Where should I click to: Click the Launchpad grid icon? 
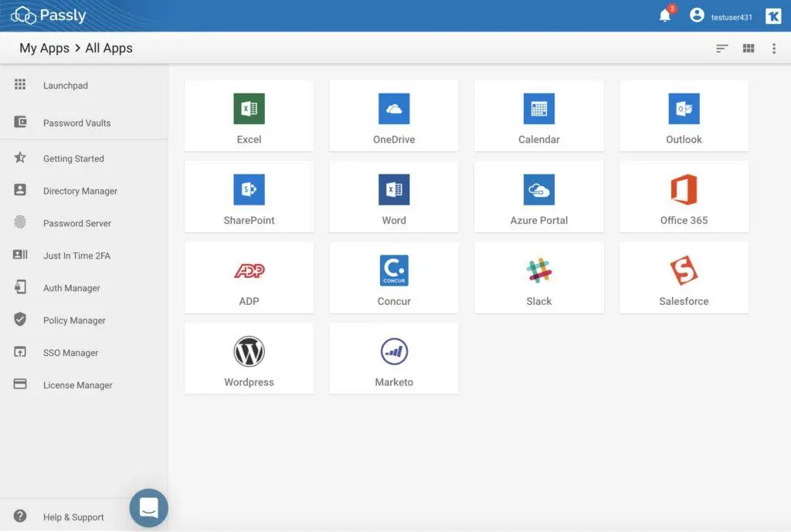[19, 84]
